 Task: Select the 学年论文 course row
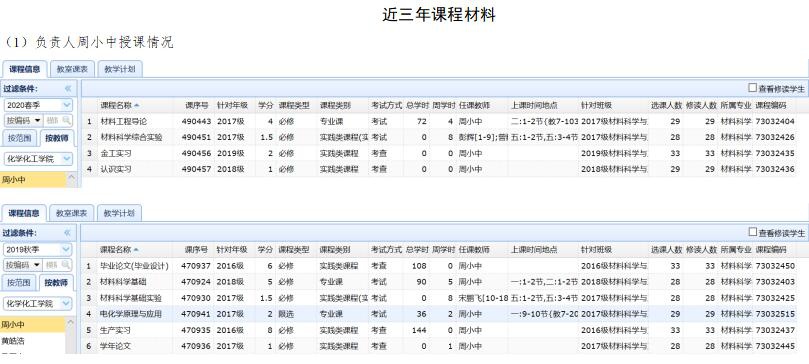440,346
